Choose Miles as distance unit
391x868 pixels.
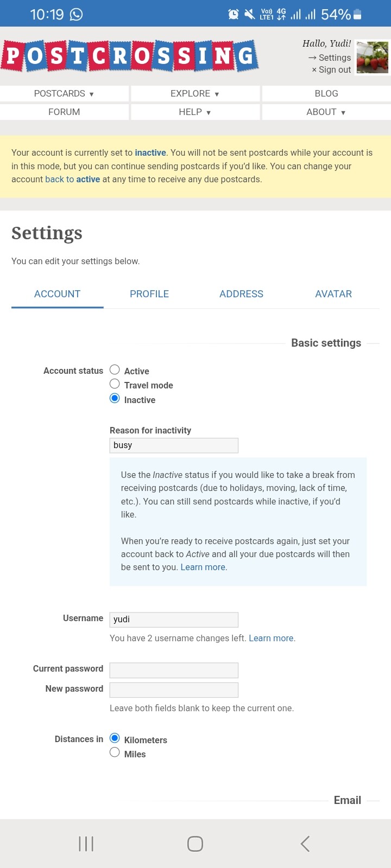115,752
